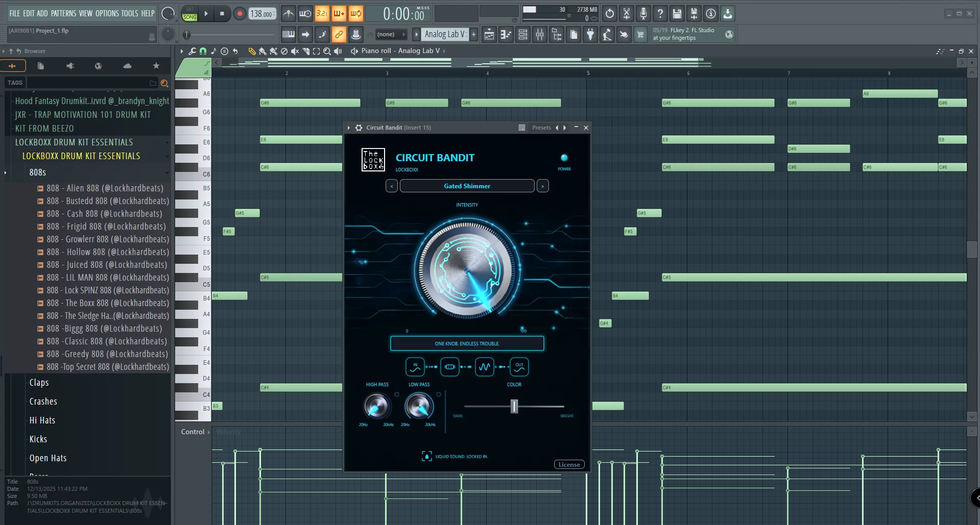
Task: Click the License button
Action: (x=569, y=465)
